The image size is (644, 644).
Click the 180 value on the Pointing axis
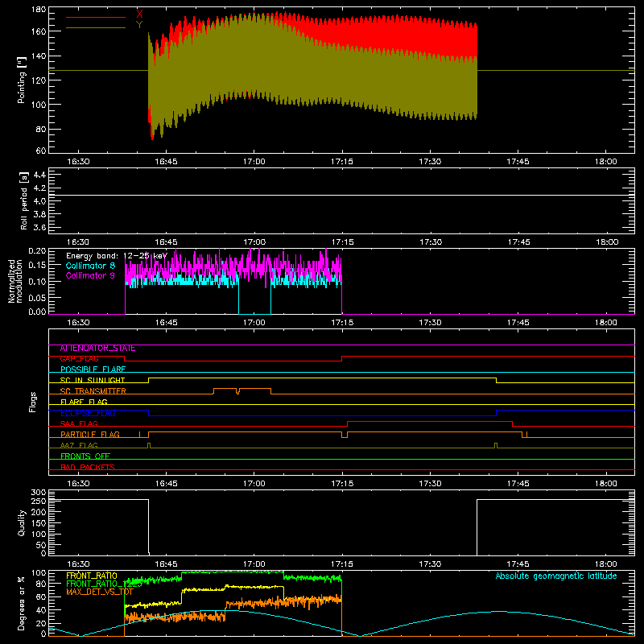coord(39,10)
